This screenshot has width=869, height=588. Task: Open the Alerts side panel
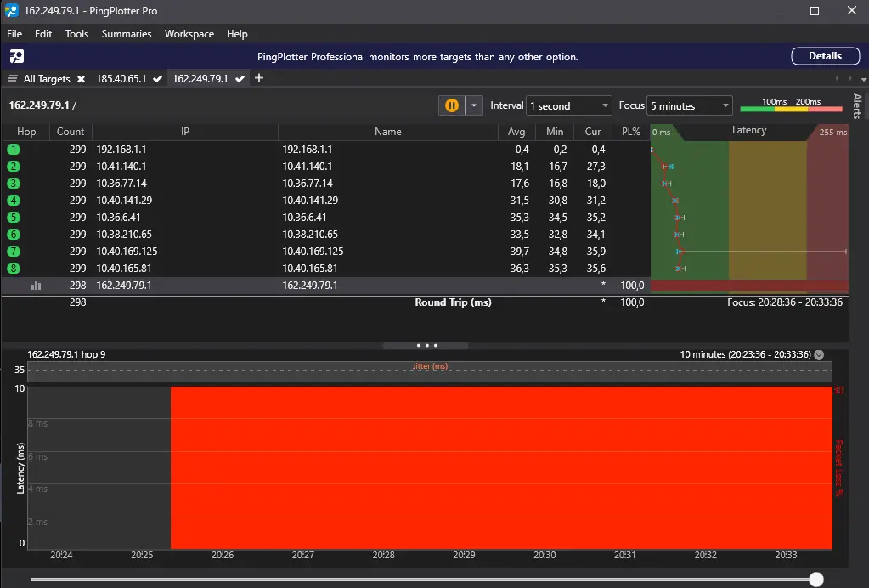point(857,105)
